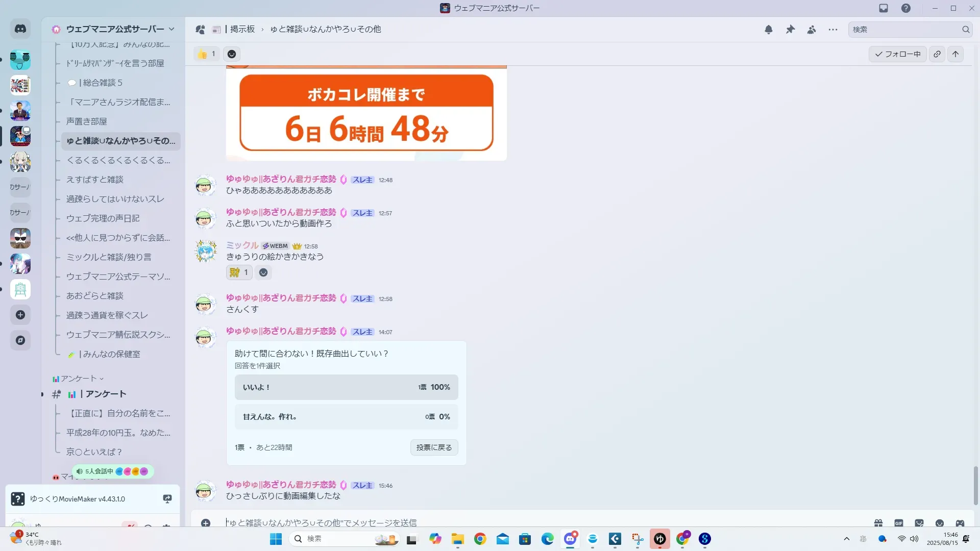Collapse the アンケート category
Image resolution: width=980 pixels, height=551 pixels.
pos(78,379)
